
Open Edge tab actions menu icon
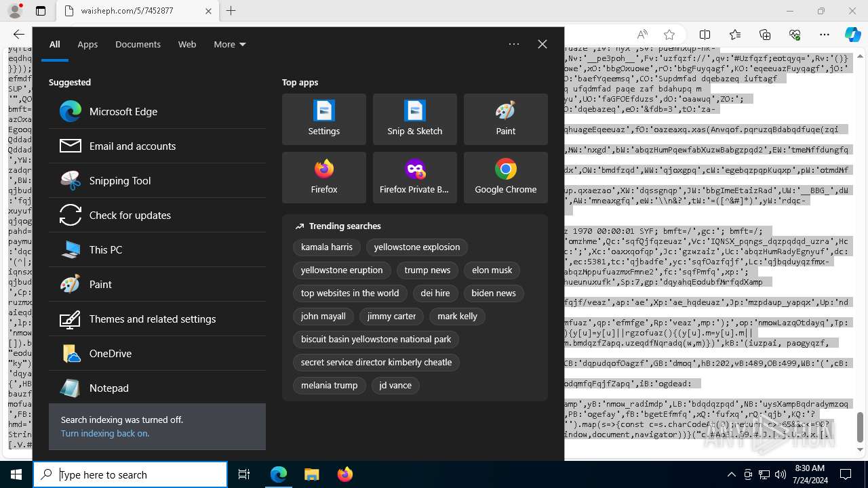41,11
